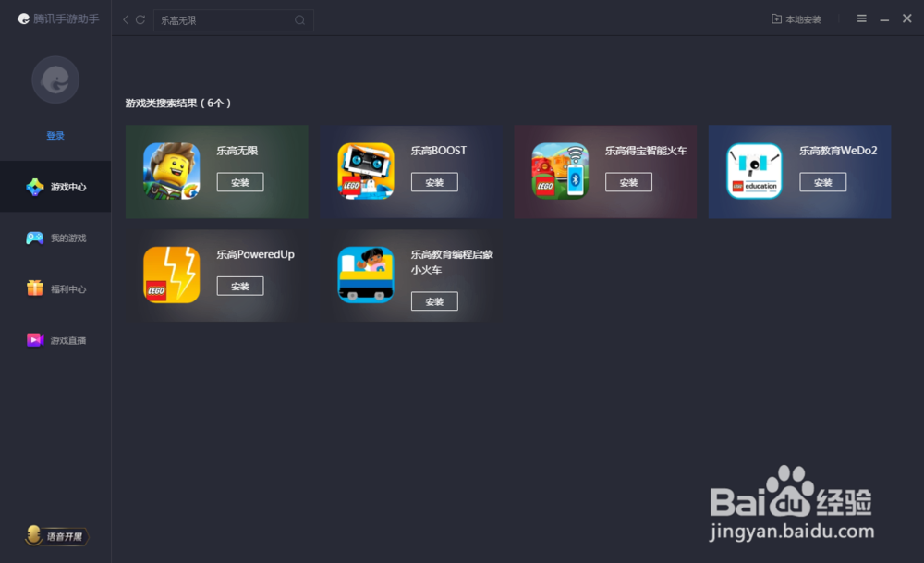Close the window

coord(907,18)
